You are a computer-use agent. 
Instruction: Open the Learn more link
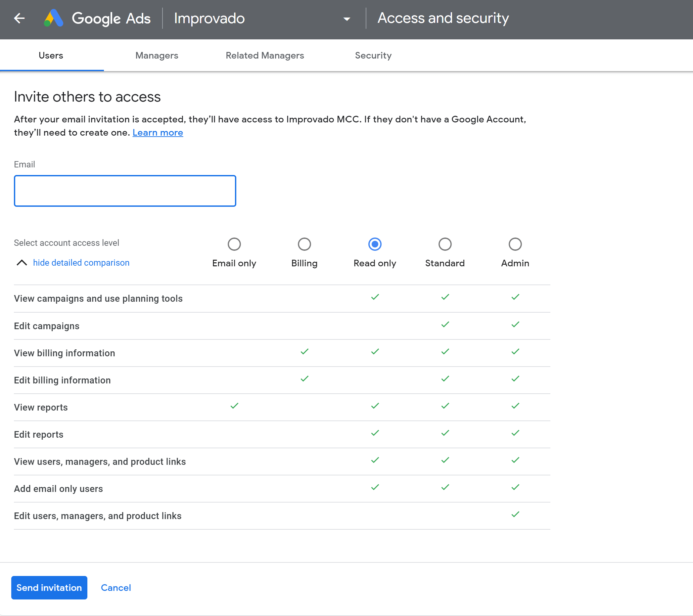point(158,132)
